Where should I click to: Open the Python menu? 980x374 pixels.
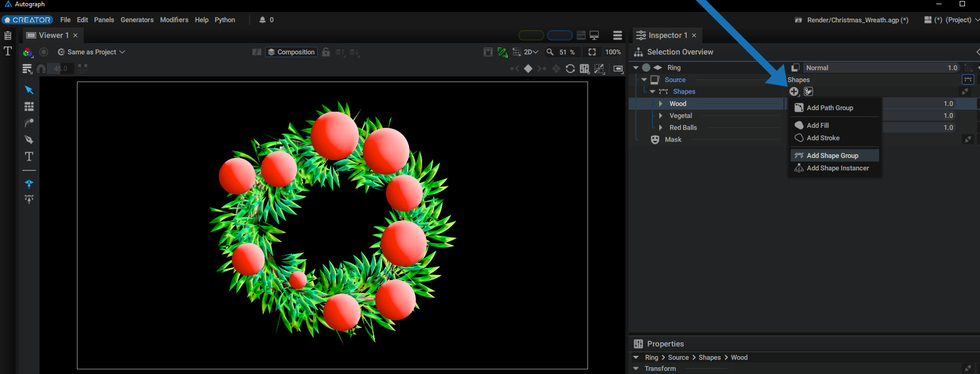click(225, 20)
